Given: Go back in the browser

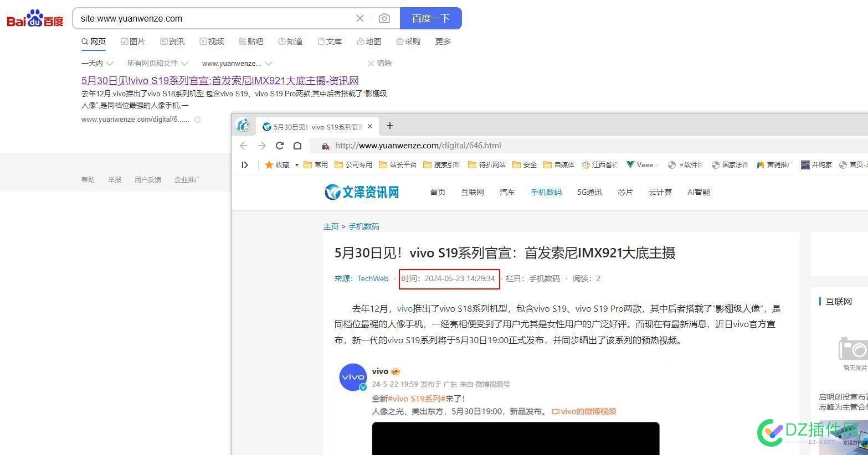Looking at the screenshot, I should [x=244, y=146].
